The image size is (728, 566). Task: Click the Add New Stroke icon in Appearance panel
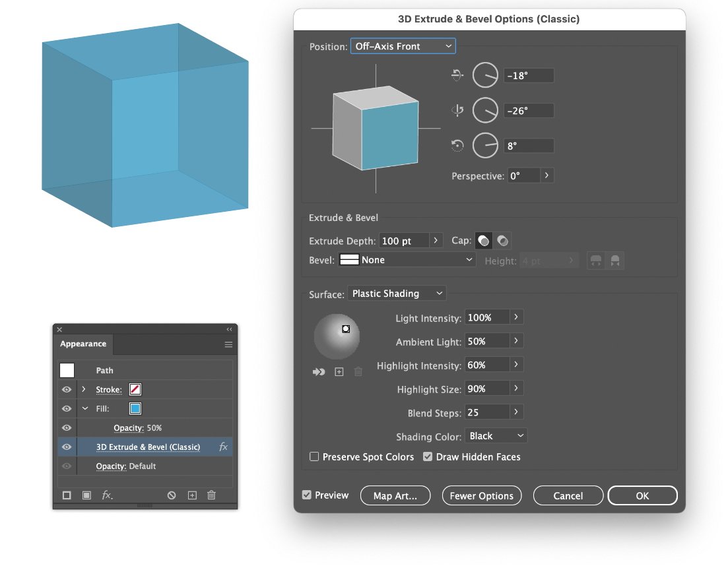click(x=67, y=495)
